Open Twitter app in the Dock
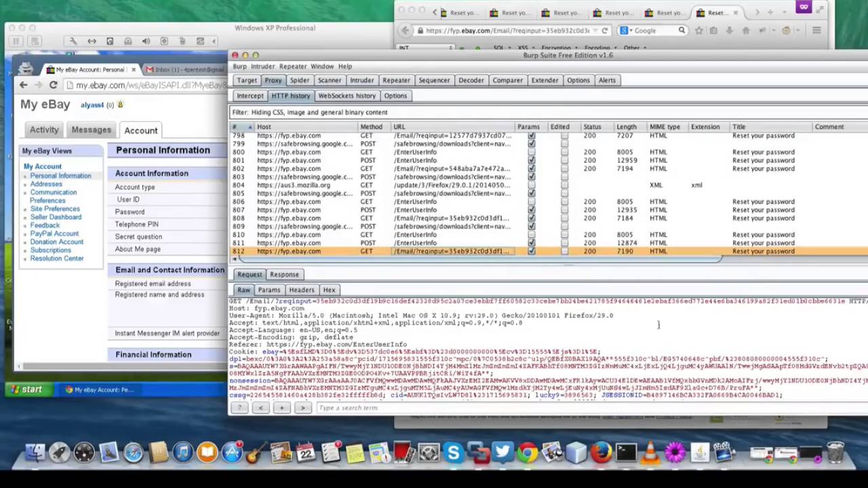 tap(502, 452)
